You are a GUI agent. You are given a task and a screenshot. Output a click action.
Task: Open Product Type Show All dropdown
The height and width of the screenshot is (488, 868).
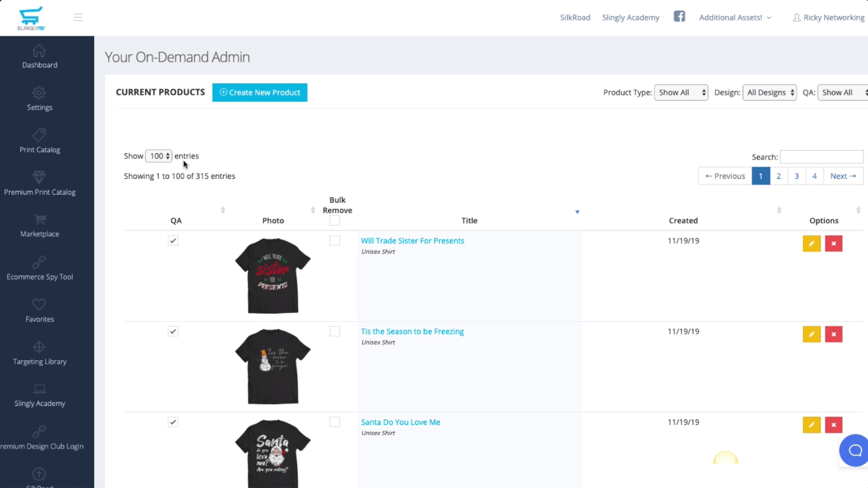coord(681,93)
